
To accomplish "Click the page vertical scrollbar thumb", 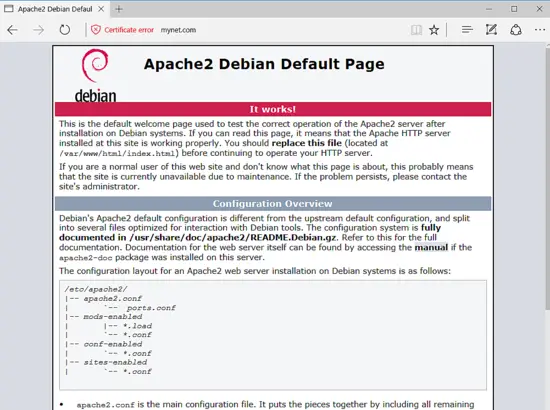I will click(548, 179).
